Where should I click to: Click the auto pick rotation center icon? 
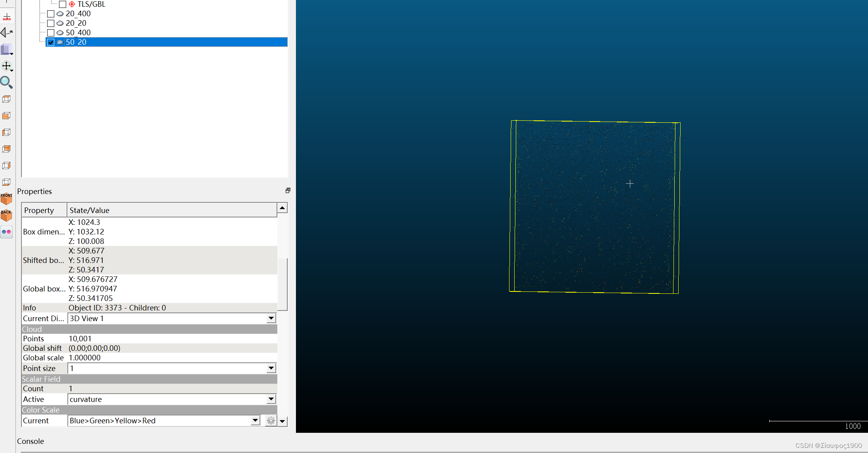coord(7,17)
